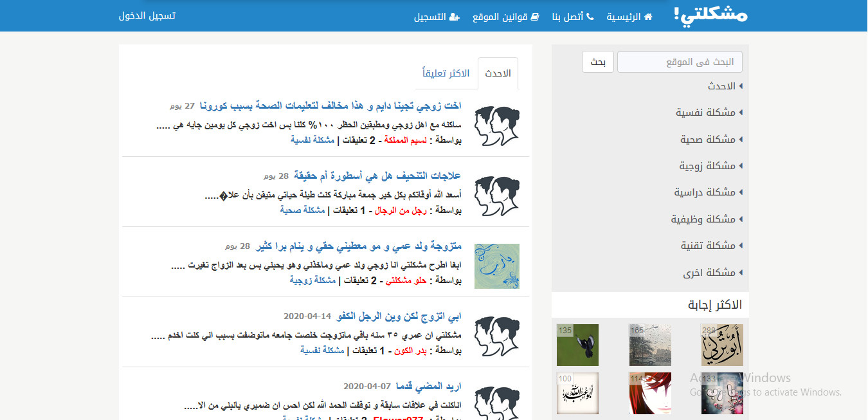868x420 pixels.
Task: Open top answerer thumbnail with 133
Action: click(722, 393)
